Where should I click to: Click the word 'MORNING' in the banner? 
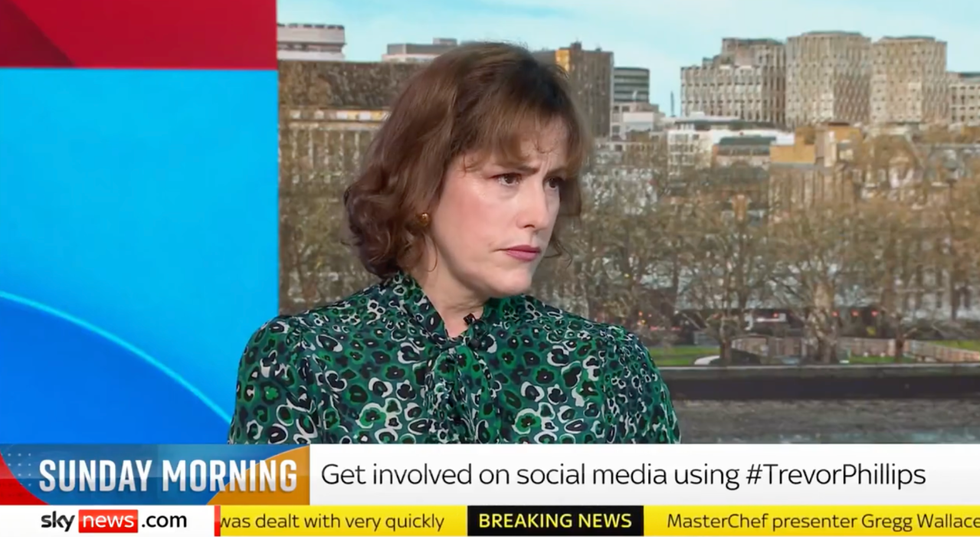[230, 476]
